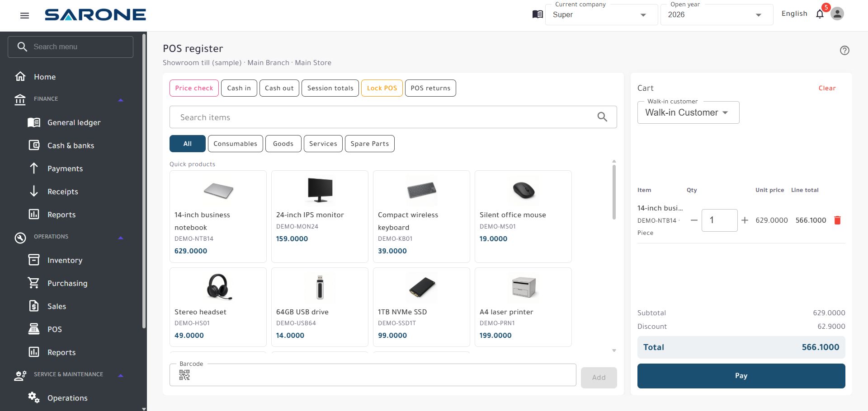Click the quick products vertical scrollbar
868x411 pixels.
pyautogui.click(x=614, y=192)
